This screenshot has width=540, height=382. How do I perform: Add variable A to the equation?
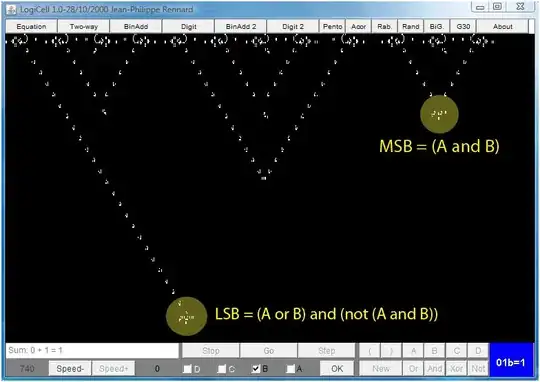pos(413,351)
